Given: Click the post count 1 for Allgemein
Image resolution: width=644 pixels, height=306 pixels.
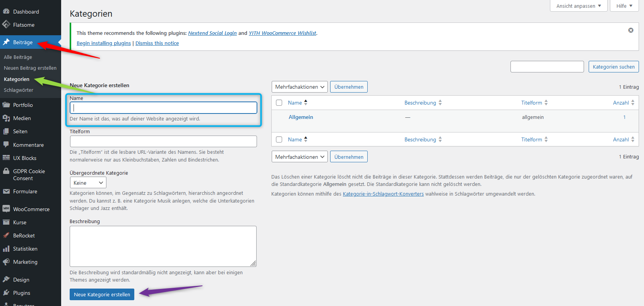Looking at the screenshot, I should [x=624, y=117].
